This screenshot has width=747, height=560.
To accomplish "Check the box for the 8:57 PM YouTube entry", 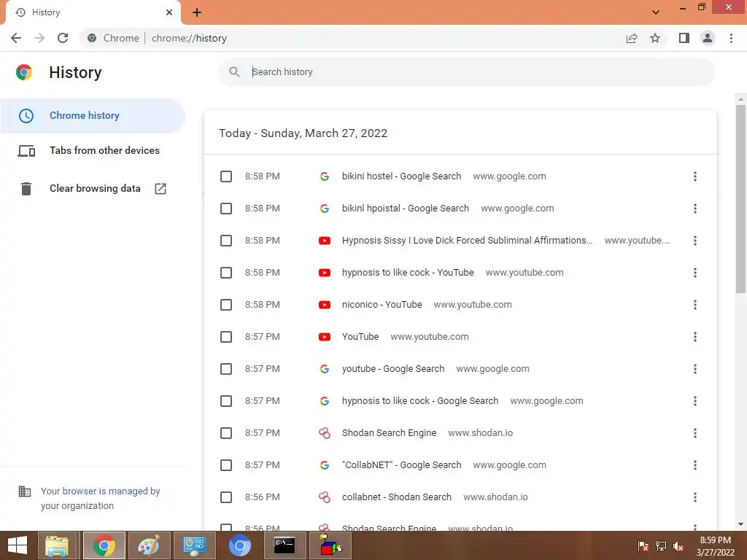I will pos(226,337).
